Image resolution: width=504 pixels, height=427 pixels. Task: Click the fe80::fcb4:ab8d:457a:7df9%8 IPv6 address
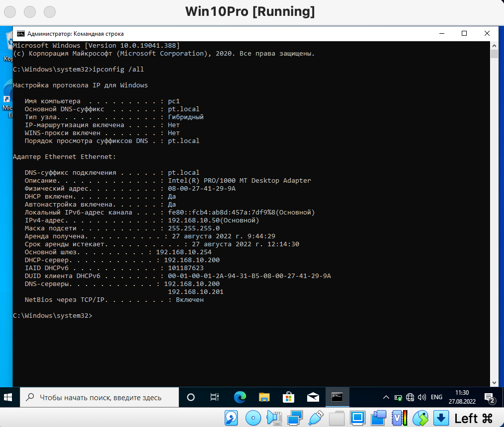click(222, 212)
